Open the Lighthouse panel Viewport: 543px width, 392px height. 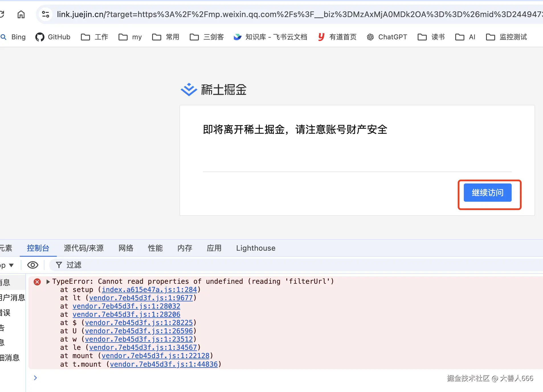coord(255,248)
